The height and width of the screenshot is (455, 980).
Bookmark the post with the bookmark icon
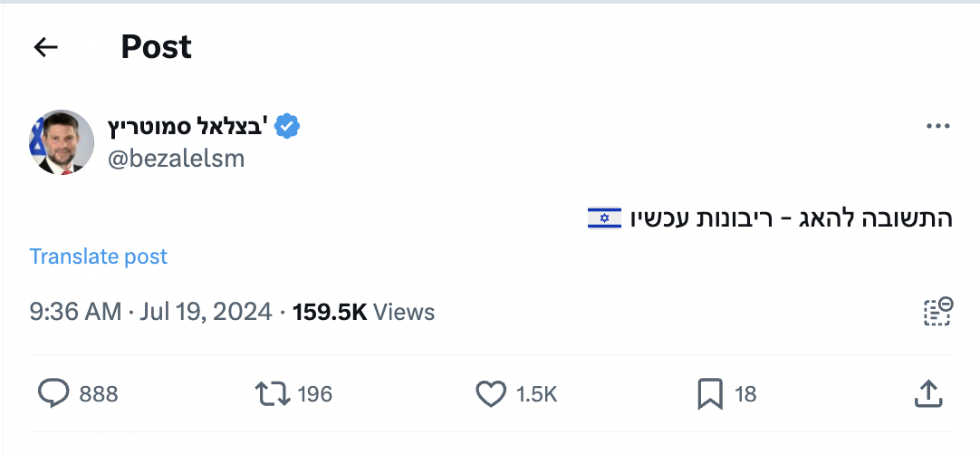pyautogui.click(x=708, y=393)
